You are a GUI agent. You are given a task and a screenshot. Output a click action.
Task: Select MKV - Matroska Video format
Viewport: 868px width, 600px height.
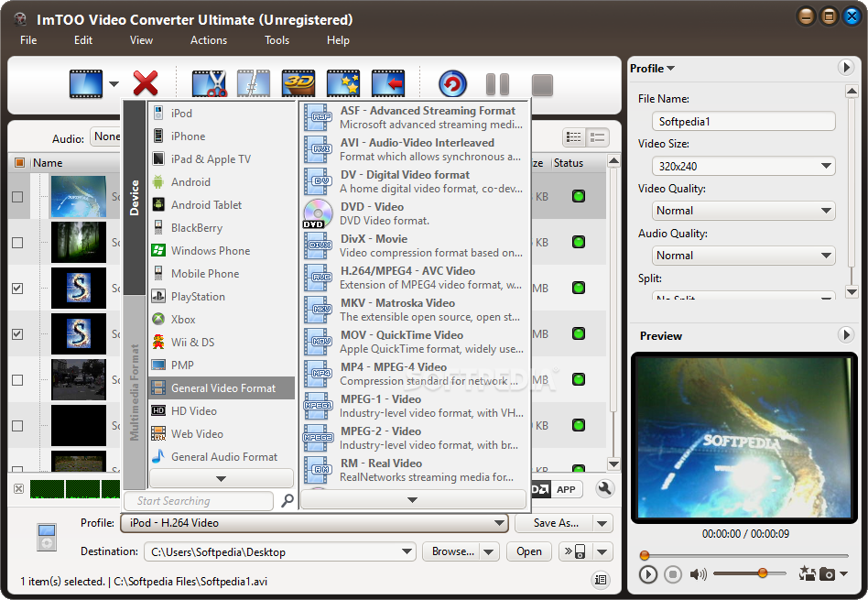click(x=412, y=310)
